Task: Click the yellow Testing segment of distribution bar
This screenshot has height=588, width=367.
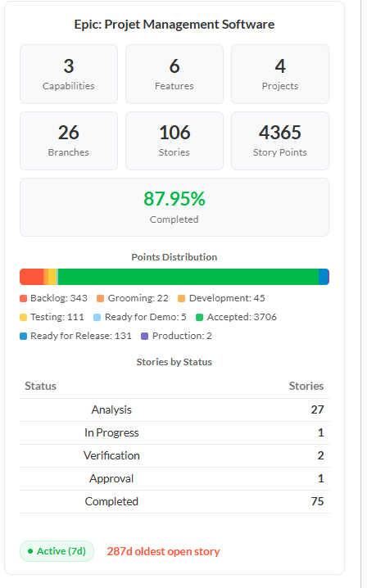Action: (x=52, y=277)
